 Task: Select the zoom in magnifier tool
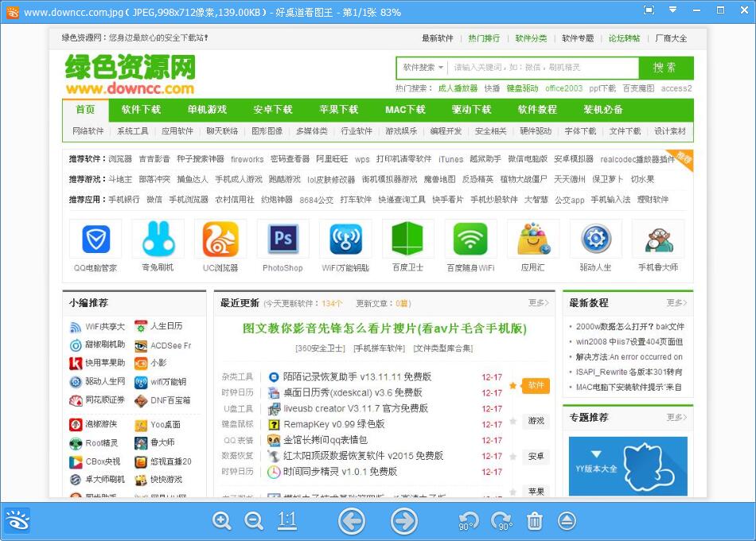click(x=222, y=521)
